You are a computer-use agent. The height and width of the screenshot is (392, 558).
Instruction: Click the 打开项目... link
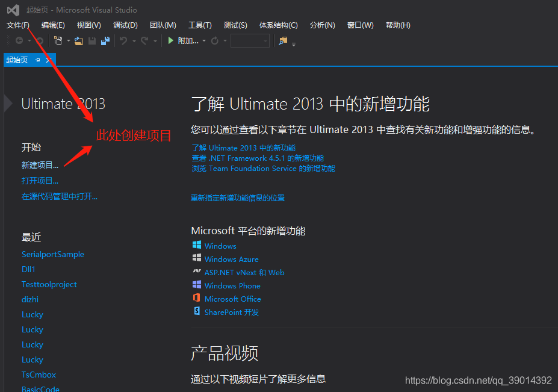coord(40,181)
